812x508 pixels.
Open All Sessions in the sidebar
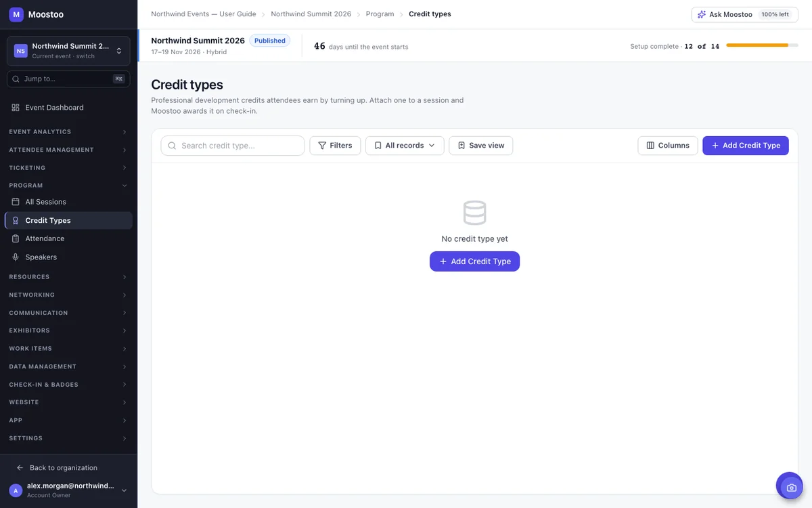pos(68,202)
